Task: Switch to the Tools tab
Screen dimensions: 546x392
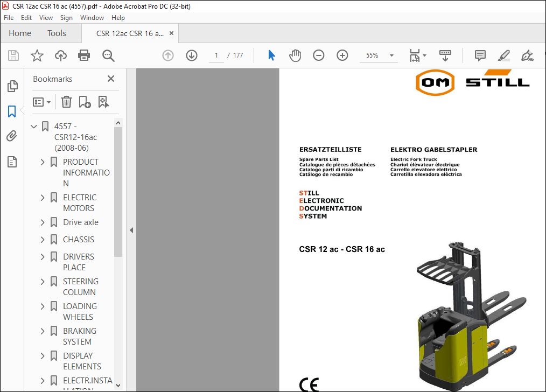Action: [x=57, y=33]
